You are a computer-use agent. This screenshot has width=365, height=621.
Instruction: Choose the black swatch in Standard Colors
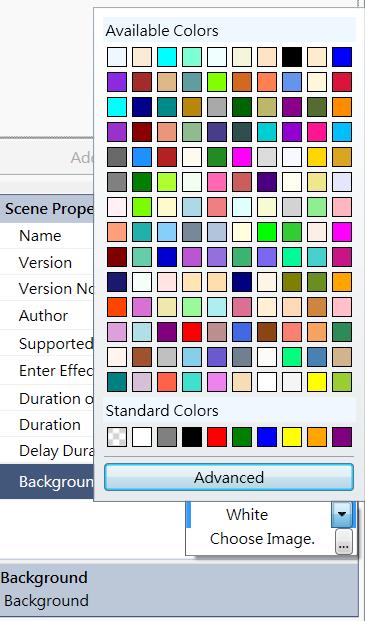point(192,437)
